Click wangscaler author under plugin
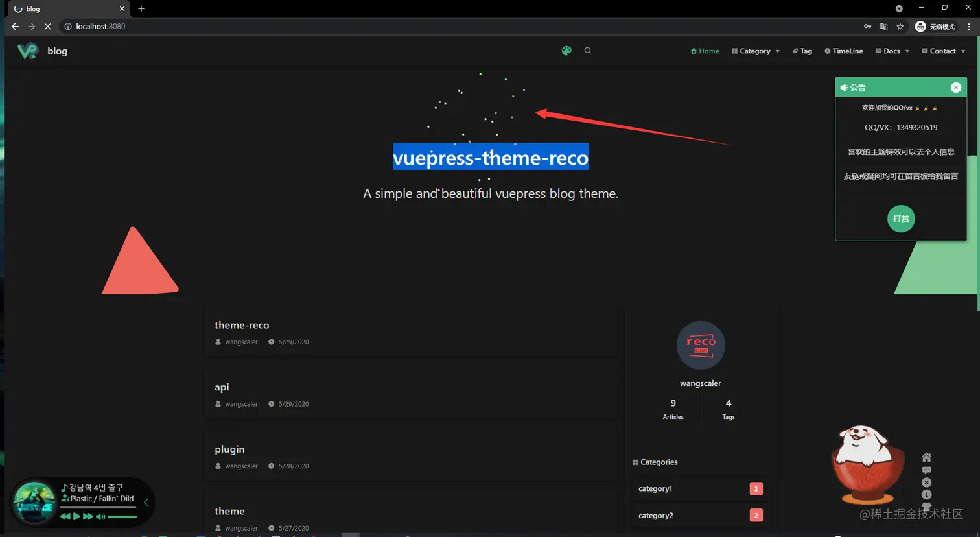The height and width of the screenshot is (537, 980). [x=241, y=466]
